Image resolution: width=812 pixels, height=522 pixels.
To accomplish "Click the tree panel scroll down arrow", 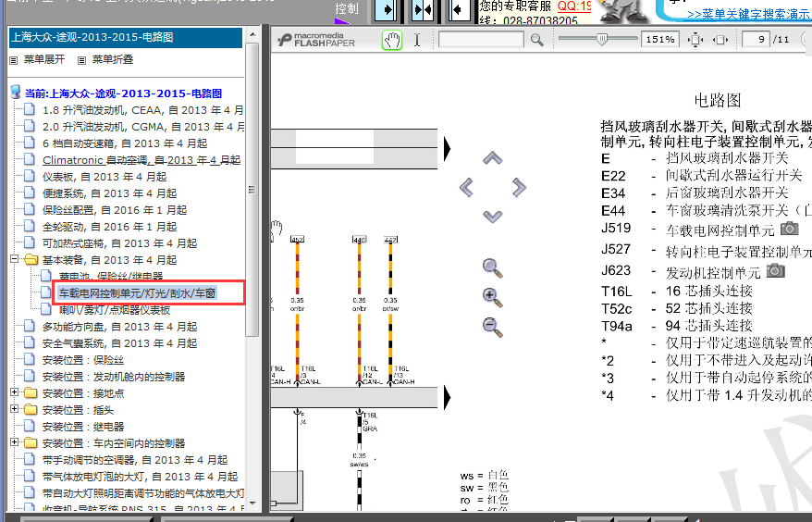I will coord(252,503).
